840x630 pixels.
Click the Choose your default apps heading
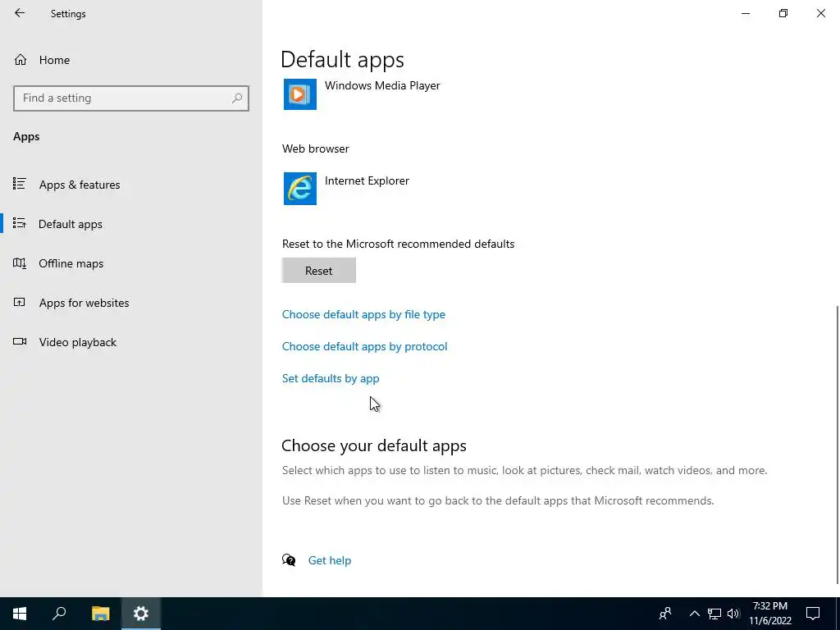click(x=374, y=445)
